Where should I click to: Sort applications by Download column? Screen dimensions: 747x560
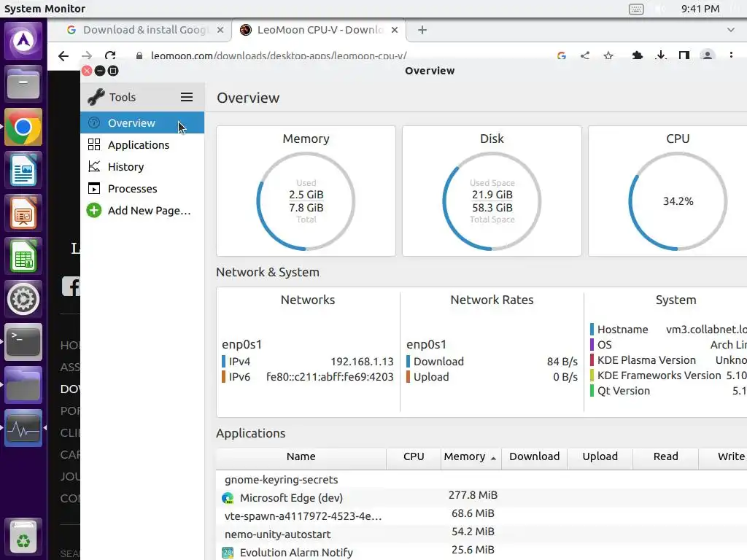534,456
